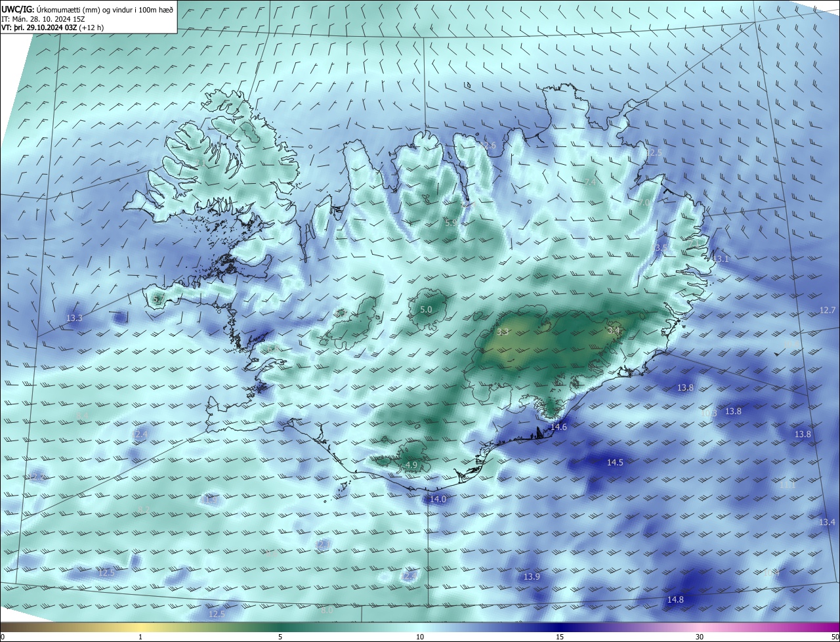The image size is (840, 642).
Task: Click the 10 tick on the colour scale
Action: 420,637
